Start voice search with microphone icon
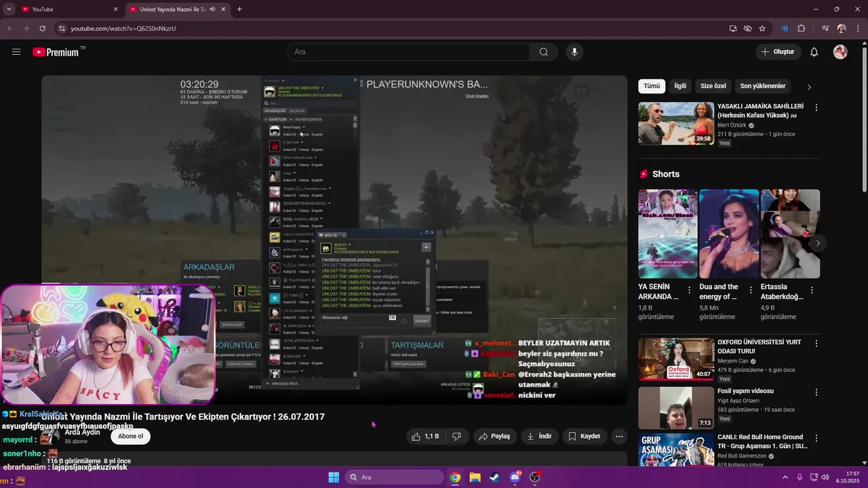868x488 pixels. click(x=574, y=52)
